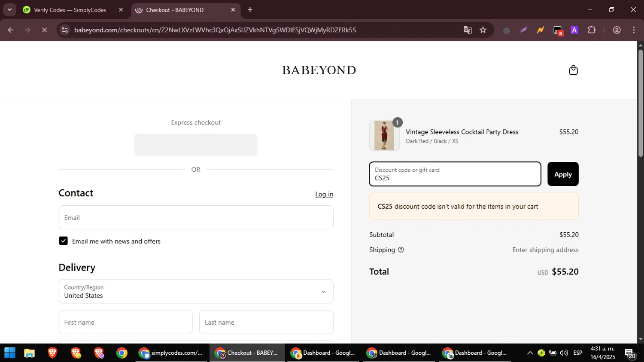Open simplycodes.com taskbar window

pyautogui.click(x=172, y=353)
